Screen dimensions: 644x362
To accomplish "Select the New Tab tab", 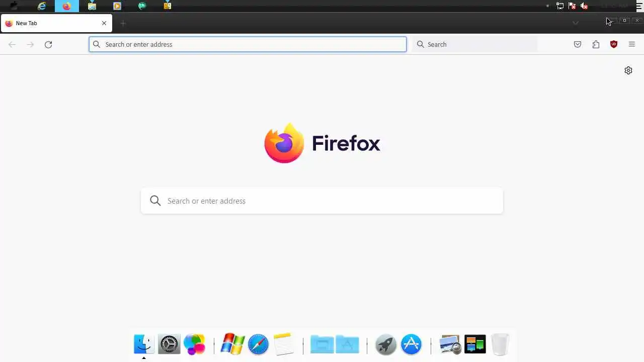I will click(x=56, y=23).
